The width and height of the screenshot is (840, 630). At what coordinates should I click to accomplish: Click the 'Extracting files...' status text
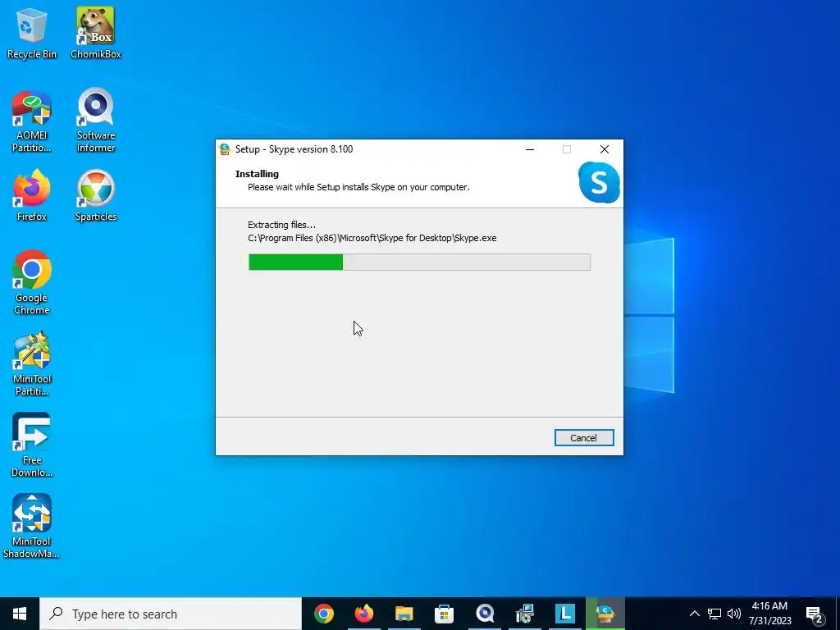pos(282,225)
